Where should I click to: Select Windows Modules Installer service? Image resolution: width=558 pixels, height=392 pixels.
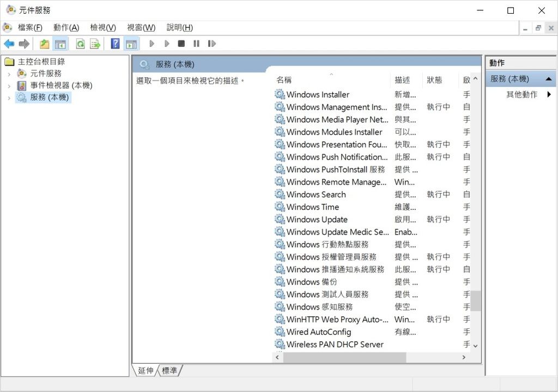click(373, 132)
